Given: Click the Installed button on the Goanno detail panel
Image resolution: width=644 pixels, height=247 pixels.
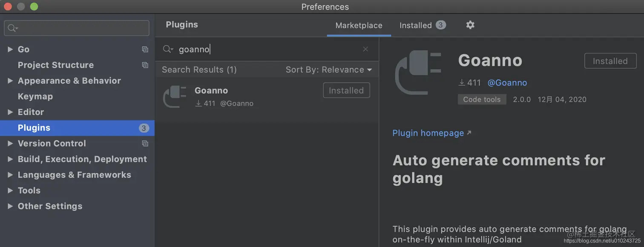Looking at the screenshot, I should (610, 61).
